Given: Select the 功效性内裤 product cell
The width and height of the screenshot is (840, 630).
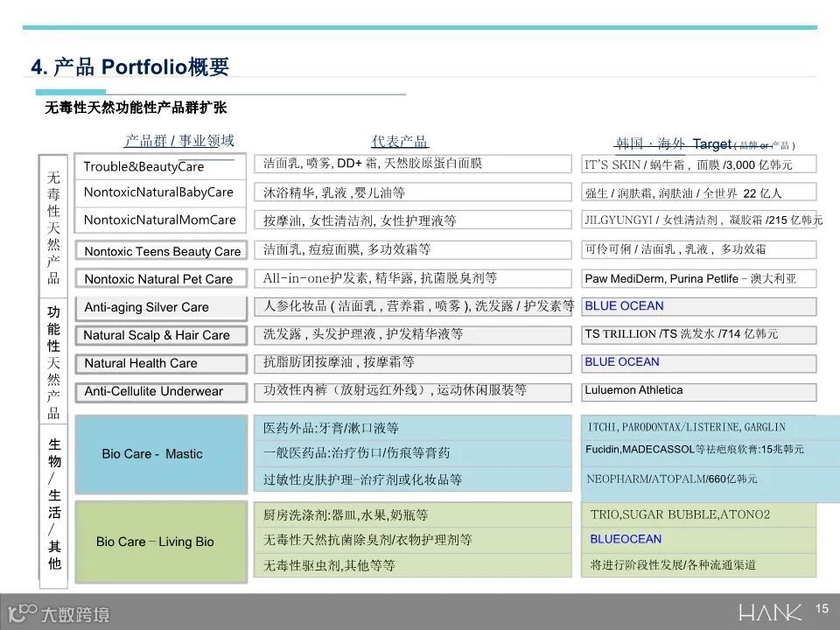Looking at the screenshot, I should 412,391.
